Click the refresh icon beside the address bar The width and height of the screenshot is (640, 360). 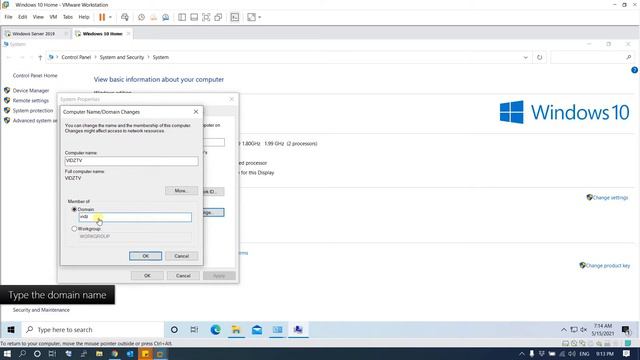click(540, 58)
